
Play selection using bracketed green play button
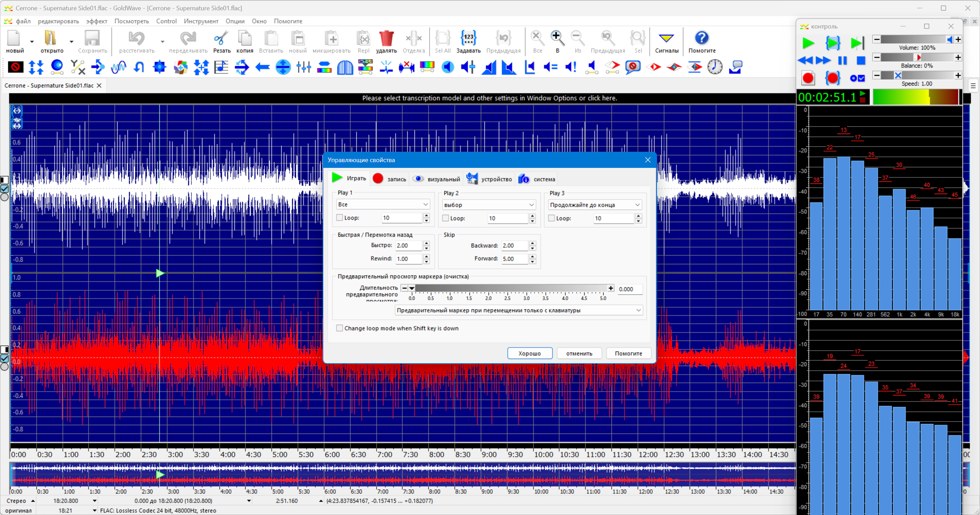click(833, 43)
